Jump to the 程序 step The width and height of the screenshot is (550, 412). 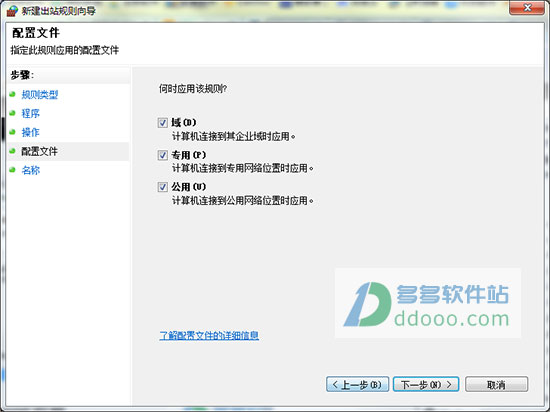point(31,113)
